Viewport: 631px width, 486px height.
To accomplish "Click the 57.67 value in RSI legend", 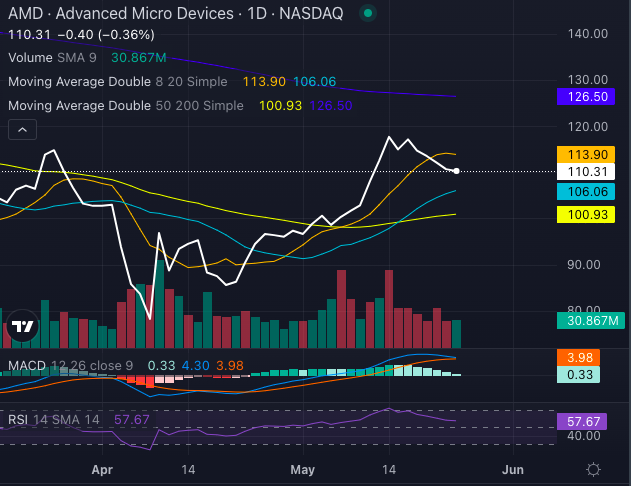I will [132, 420].
